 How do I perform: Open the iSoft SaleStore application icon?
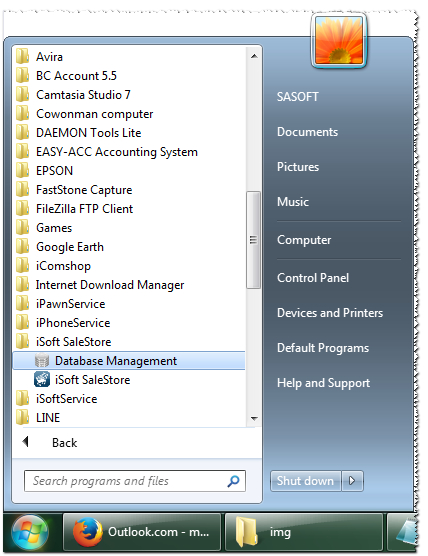pyautogui.click(x=42, y=379)
